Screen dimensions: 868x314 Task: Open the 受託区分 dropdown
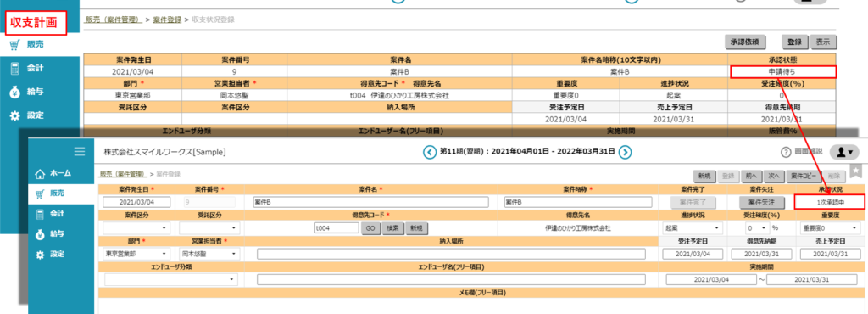click(210, 227)
